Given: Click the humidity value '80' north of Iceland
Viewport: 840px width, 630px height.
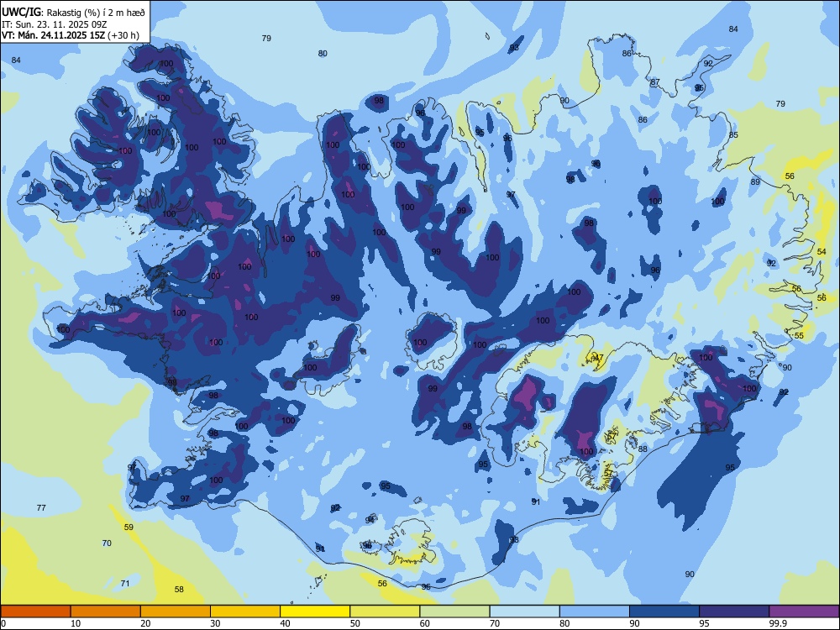Looking at the screenshot, I should pyautogui.click(x=323, y=53).
